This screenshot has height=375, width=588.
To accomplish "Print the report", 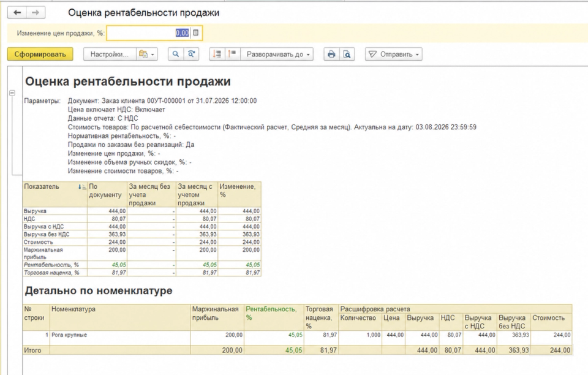I will tap(331, 55).
